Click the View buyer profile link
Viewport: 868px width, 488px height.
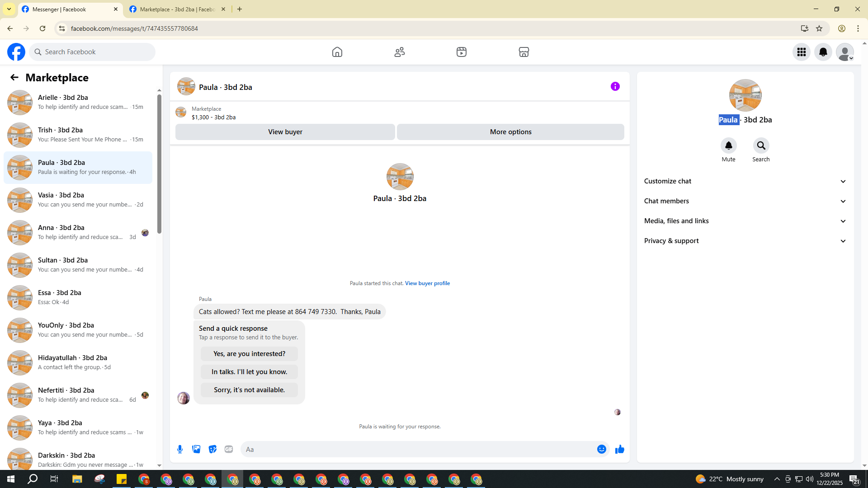point(427,283)
